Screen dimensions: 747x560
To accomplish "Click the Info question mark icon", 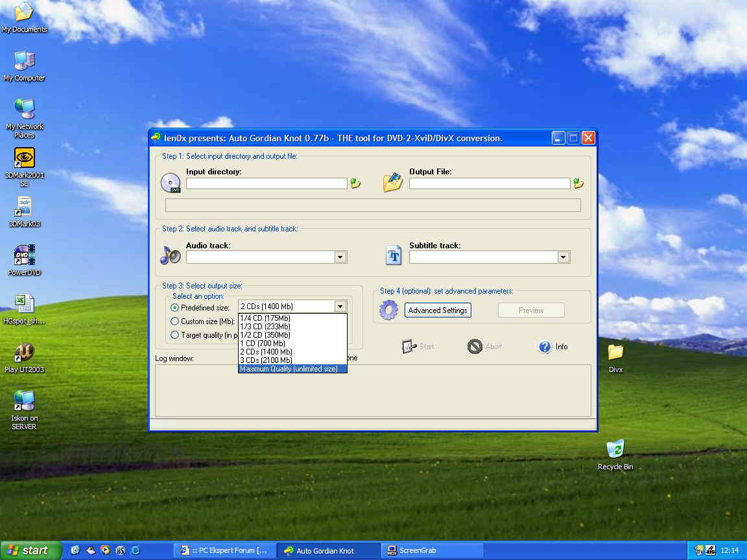I will pyautogui.click(x=545, y=347).
